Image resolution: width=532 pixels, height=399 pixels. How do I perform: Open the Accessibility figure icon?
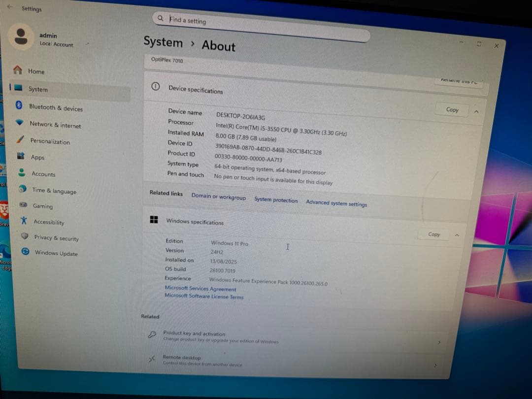coord(24,221)
